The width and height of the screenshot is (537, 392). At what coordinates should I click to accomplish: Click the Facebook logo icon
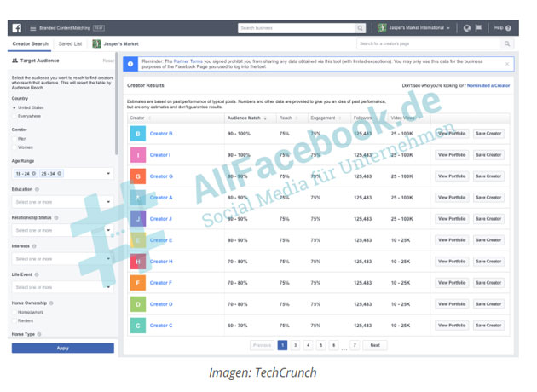click(16, 27)
